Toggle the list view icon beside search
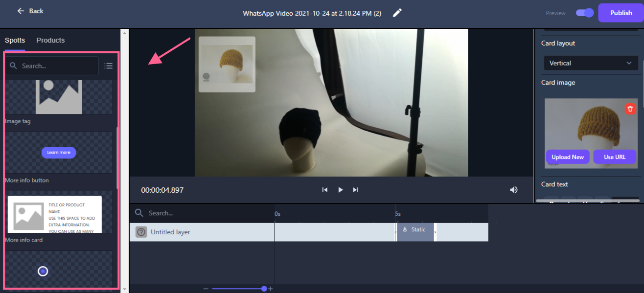This screenshot has height=293, width=644. pyautogui.click(x=109, y=66)
